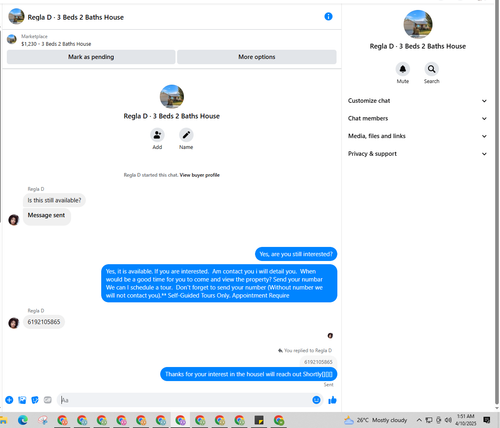
Task: Click the volume speaker tray icon
Action: pos(448,420)
